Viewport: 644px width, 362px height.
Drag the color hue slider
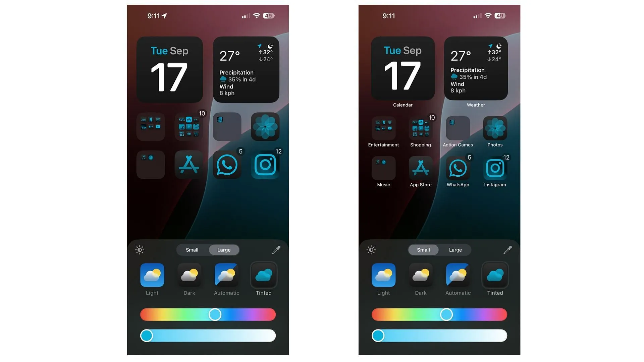click(215, 314)
